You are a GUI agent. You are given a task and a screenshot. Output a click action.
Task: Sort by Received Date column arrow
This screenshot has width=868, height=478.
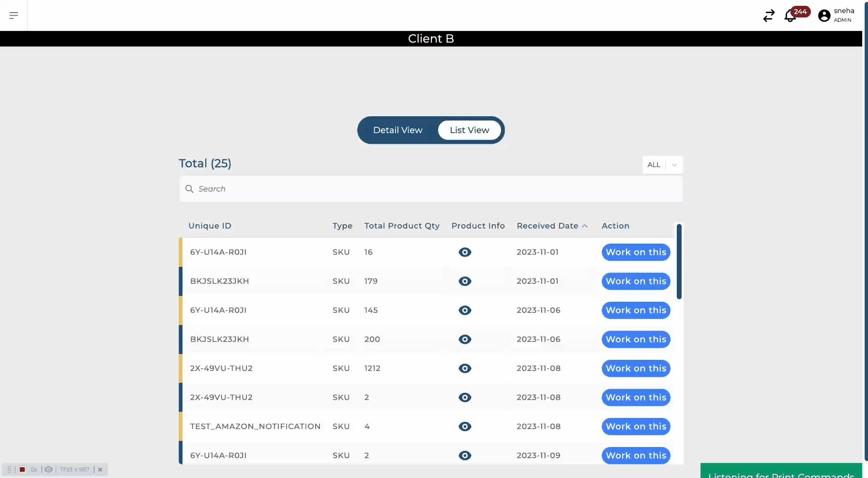[x=585, y=226]
